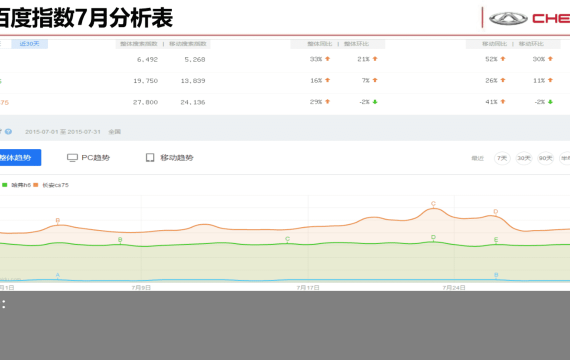The width and height of the screenshot is (570, 360).
Task: Click the orange up arrow beside 52%
Action: coord(503,59)
